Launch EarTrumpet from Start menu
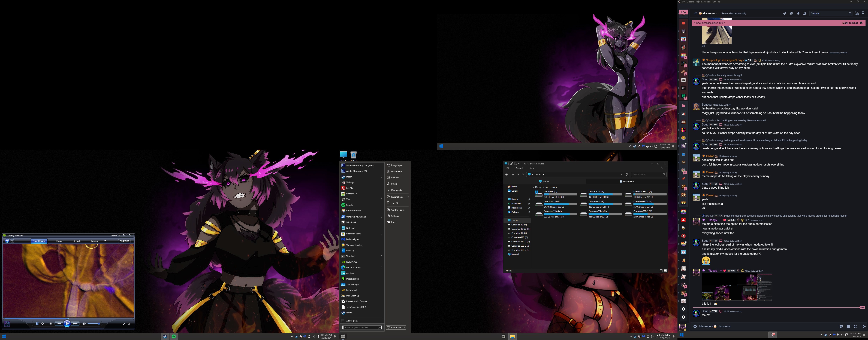Screen dimensions: 868x340 362,290
